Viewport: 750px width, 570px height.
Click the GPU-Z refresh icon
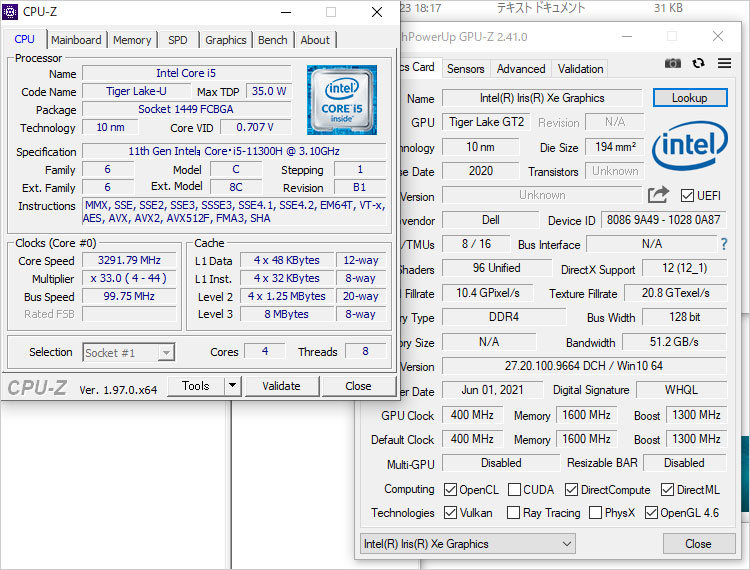(698, 63)
